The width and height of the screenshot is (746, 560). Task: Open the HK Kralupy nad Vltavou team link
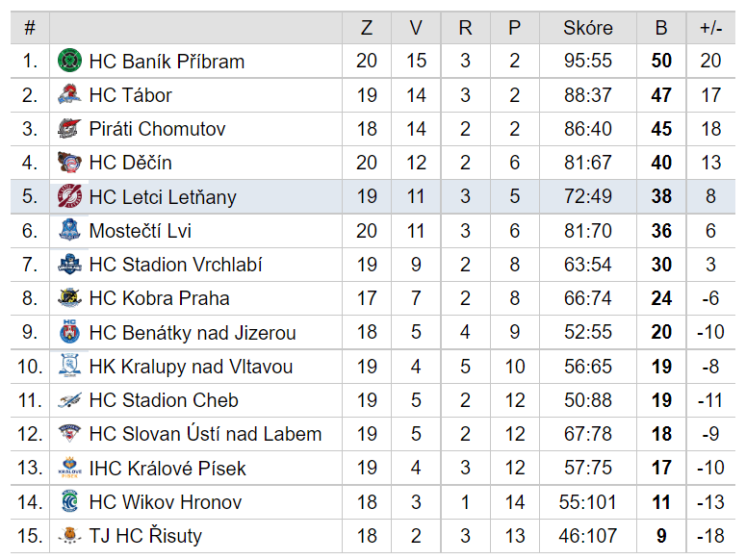[191, 367]
